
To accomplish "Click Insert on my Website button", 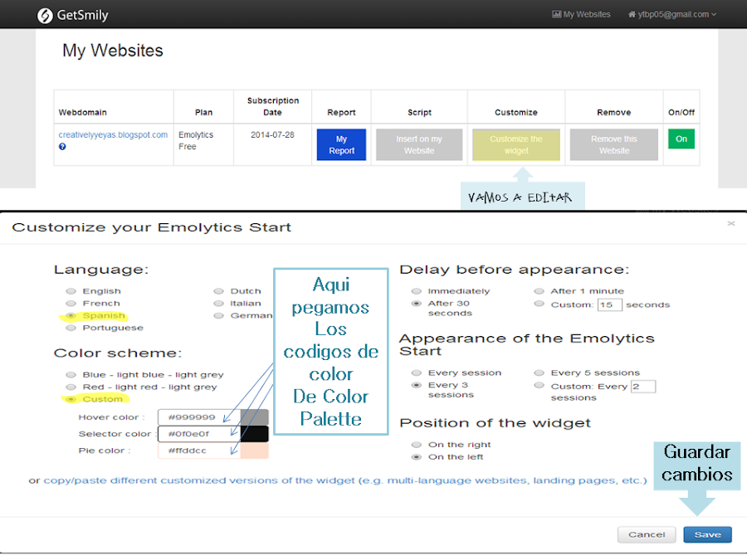I will (419, 144).
